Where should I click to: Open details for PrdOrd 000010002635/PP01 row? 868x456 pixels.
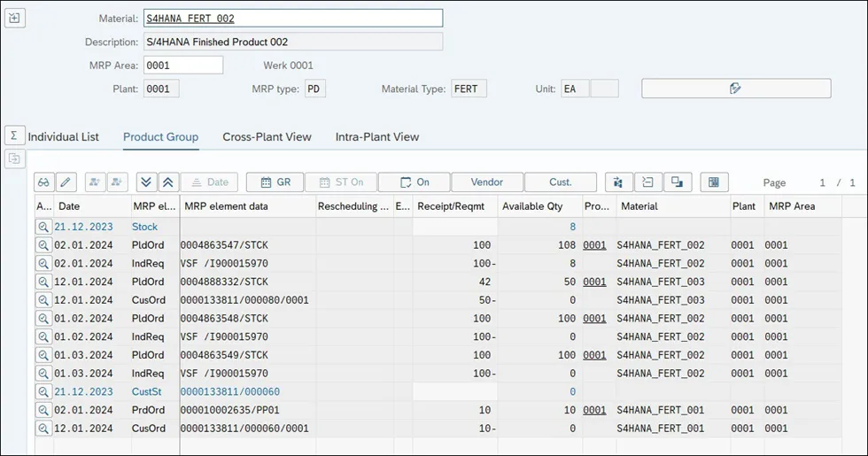43,410
